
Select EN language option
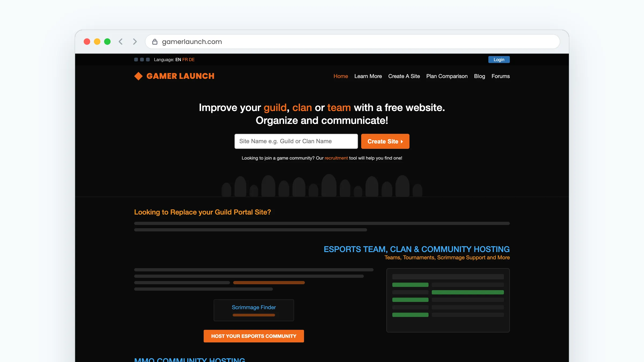pos(178,60)
